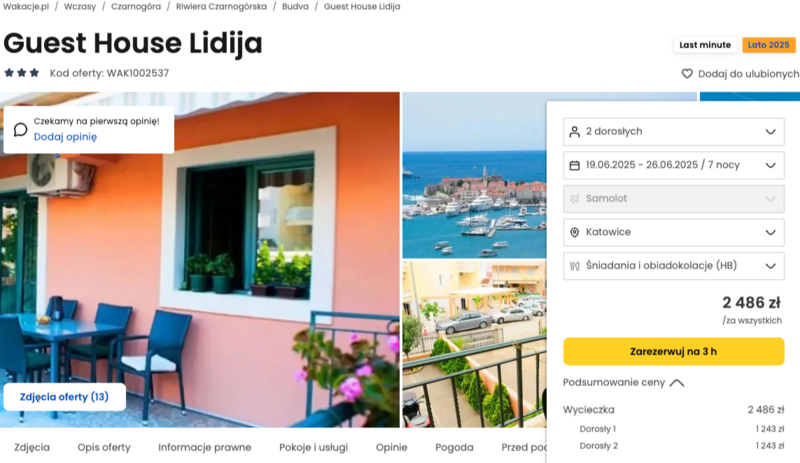Viewport: 800px width, 463px height.
Task: Change the Śniadania i obiadokolacje (HB) board option
Action: [x=673, y=266]
